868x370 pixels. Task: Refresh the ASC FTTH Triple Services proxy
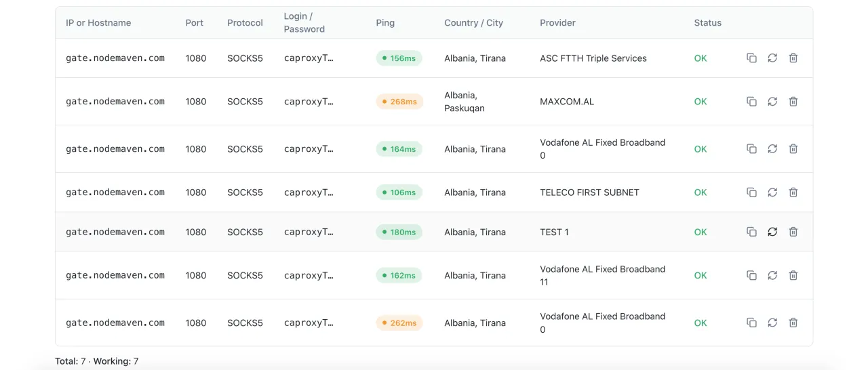pos(772,58)
